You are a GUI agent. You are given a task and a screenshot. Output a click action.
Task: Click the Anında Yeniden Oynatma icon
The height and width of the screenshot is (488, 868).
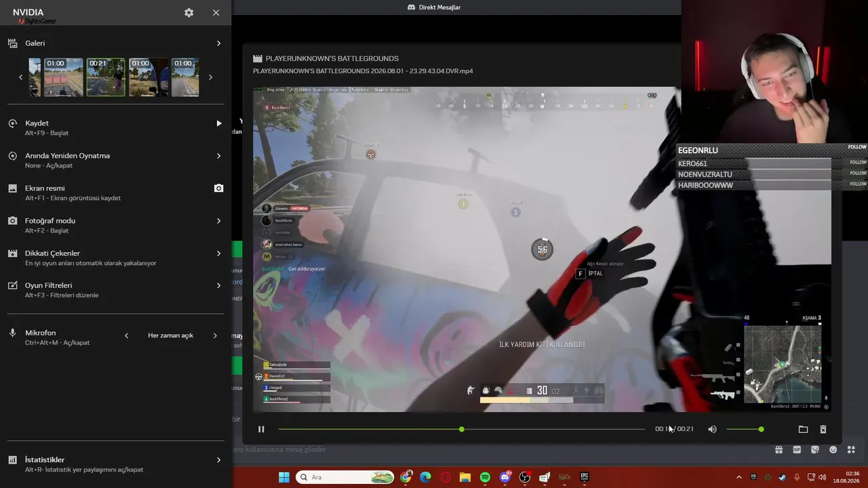(x=12, y=156)
